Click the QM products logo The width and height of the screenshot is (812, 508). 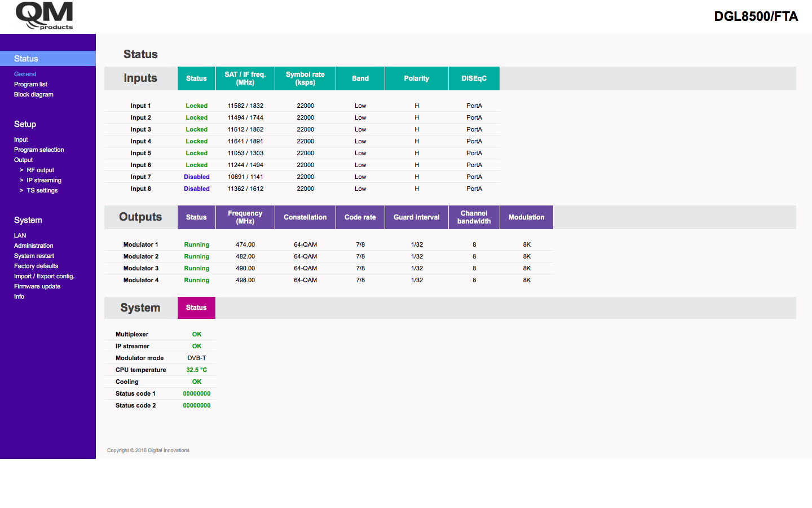[45, 16]
